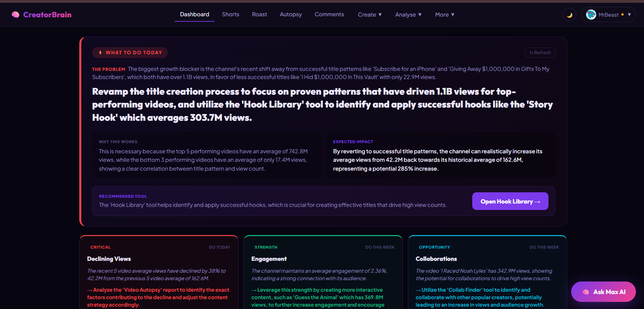
Task: Click the Refresh button
Action: pyautogui.click(x=540, y=52)
